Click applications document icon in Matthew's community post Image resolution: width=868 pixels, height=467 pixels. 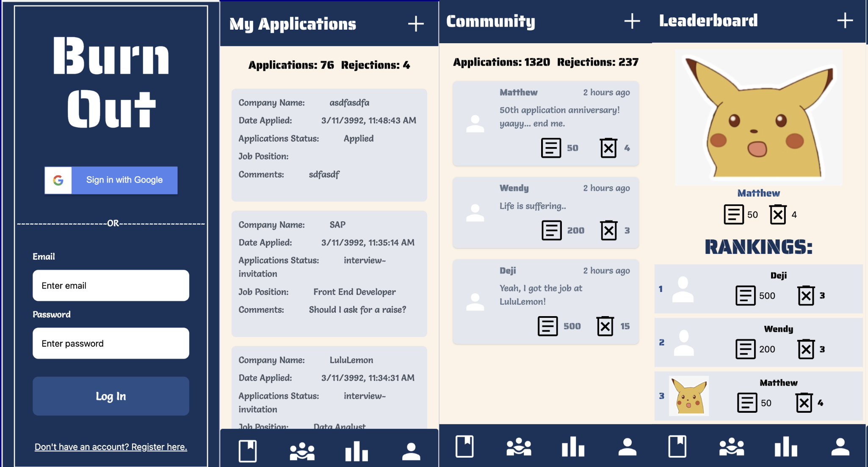point(551,148)
